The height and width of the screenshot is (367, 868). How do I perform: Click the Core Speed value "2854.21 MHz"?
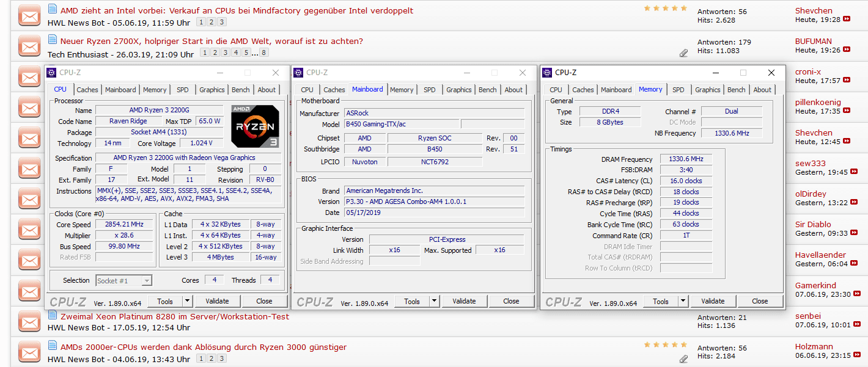(125, 225)
